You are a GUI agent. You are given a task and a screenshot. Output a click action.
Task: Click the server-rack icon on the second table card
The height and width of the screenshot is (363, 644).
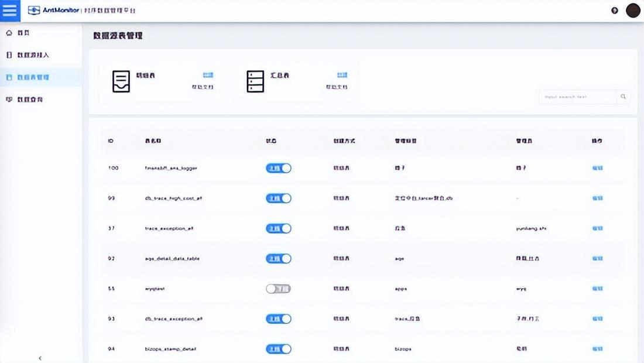(x=255, y=81)
